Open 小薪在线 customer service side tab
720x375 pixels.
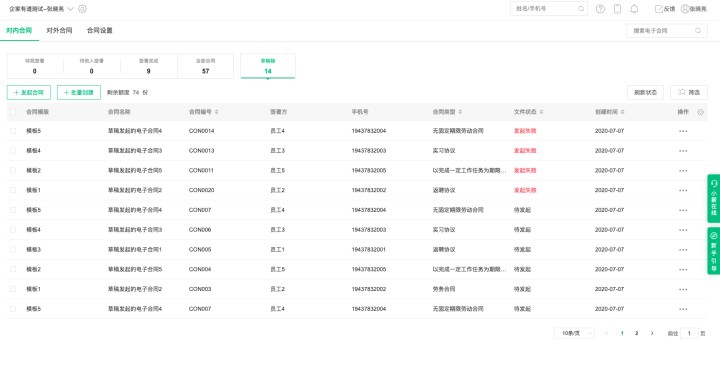[x=714, y=198]
